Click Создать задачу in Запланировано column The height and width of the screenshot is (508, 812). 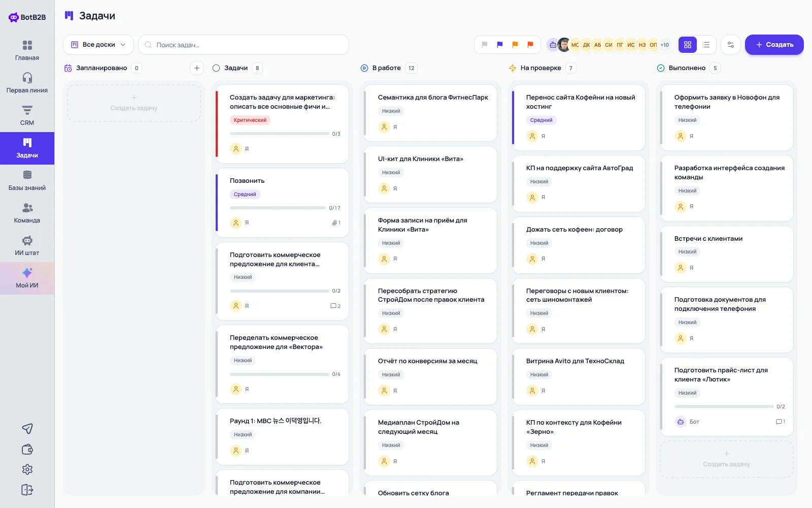(x=134, y=103)
